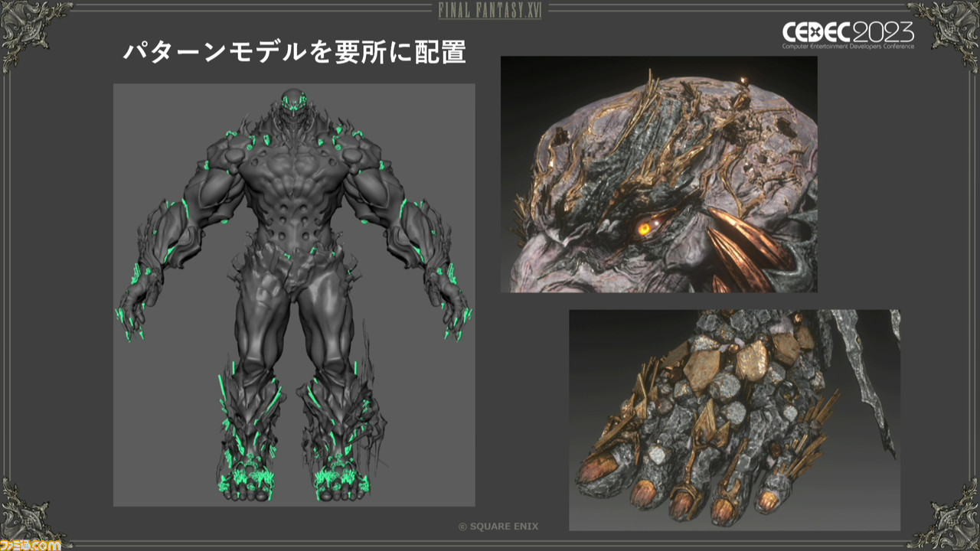Click the © SQUARE ENIX copyright text
Screen dimensions: 980x551
[x=498, y=527]
